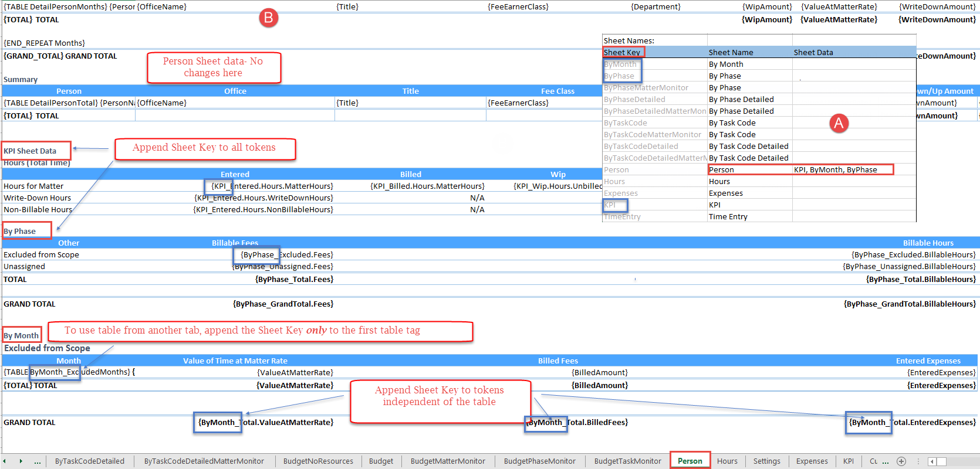980x469 pixels.
Task: Select cell with KPI, ByMonth, ByPhase
Action: click(835, 170)
